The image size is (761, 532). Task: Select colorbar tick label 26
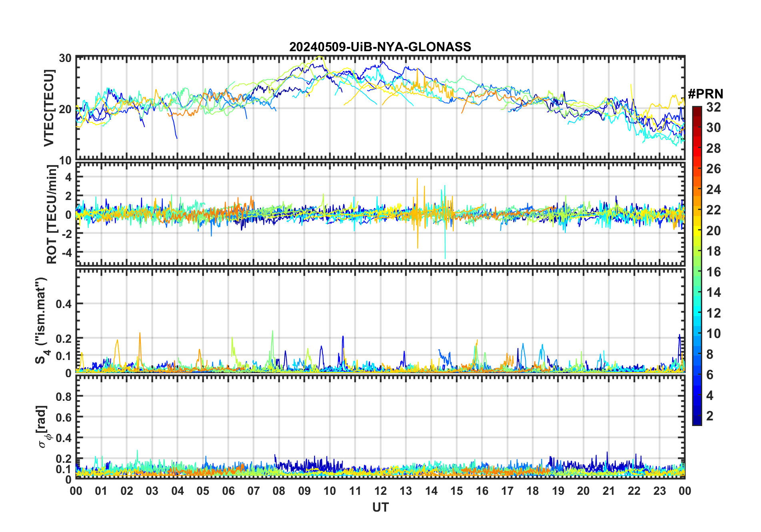pos(713,169)
